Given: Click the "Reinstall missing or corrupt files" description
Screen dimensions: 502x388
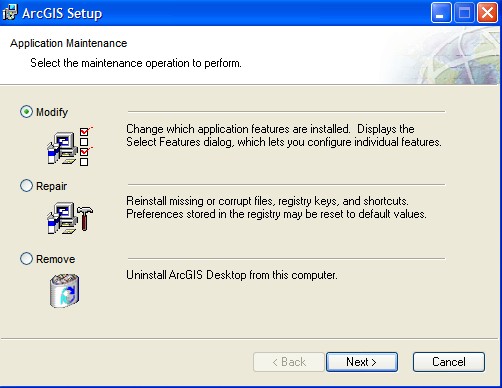Looking at the screenshot, I should [276, 207].
